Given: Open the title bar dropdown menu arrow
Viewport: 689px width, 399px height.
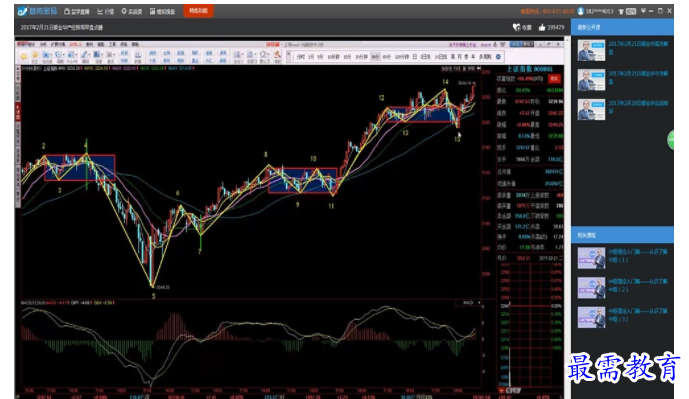Looking at the screenshot, I should point(643,11).
